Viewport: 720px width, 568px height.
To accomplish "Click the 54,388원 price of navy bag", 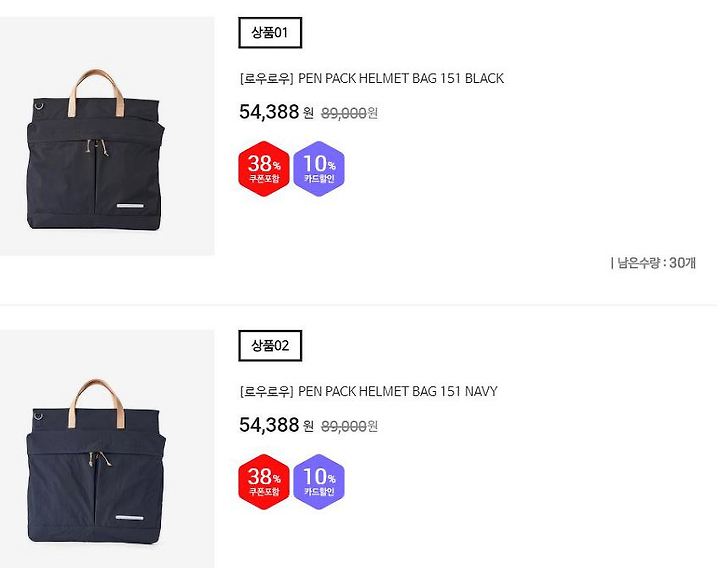I will coord(276,425).
